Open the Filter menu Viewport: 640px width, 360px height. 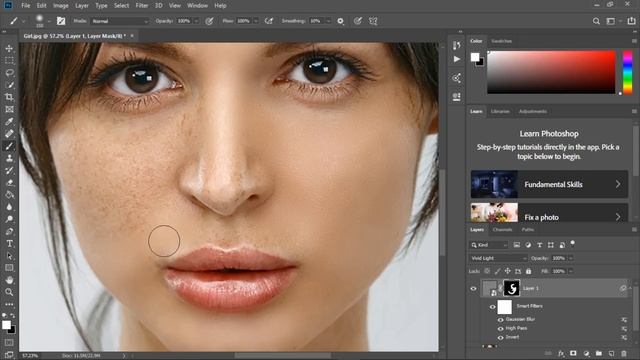pyautogui.click(x=142, y=6)
